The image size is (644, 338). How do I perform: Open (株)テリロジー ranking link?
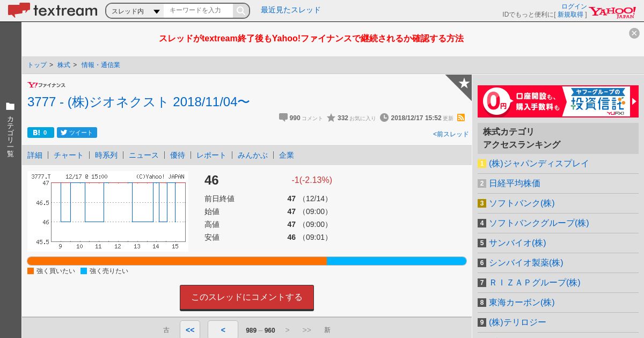[x=517, y=322]
